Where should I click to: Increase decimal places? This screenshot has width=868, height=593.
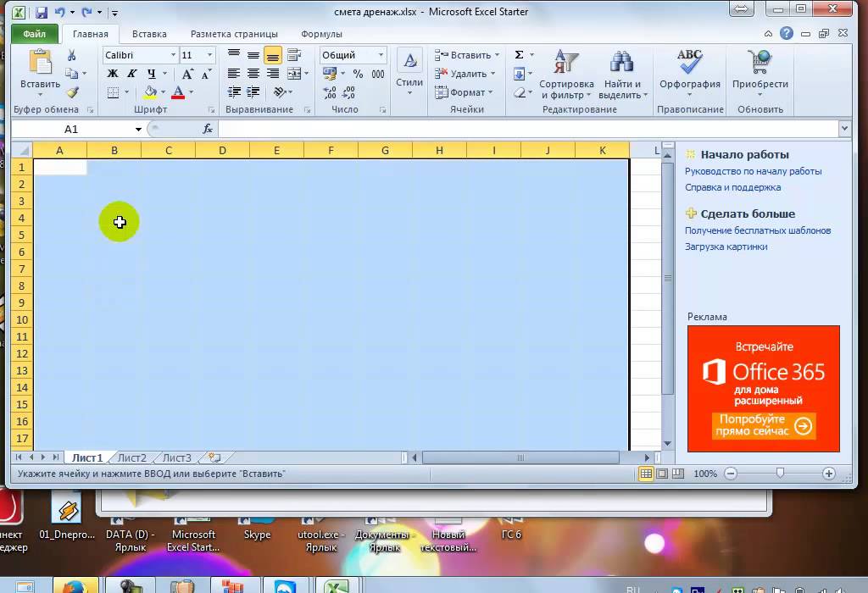pyautogui.click(x=330, y=92)
